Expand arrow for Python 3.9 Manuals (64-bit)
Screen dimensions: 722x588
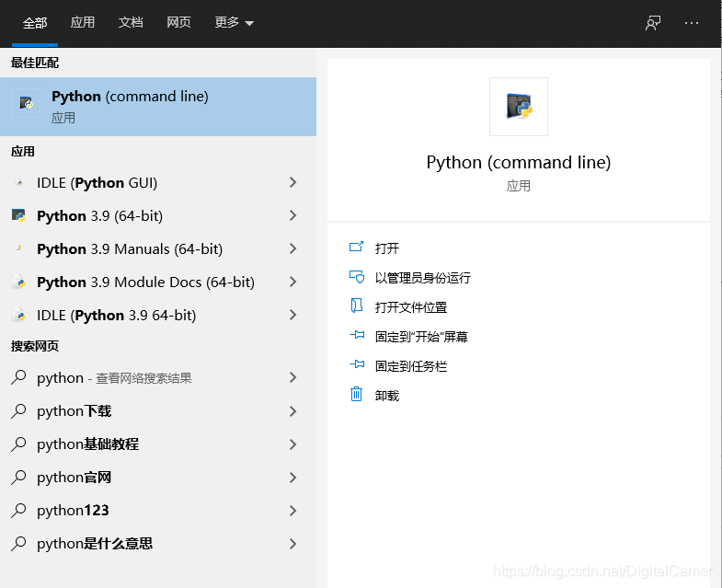click(292, 248)
